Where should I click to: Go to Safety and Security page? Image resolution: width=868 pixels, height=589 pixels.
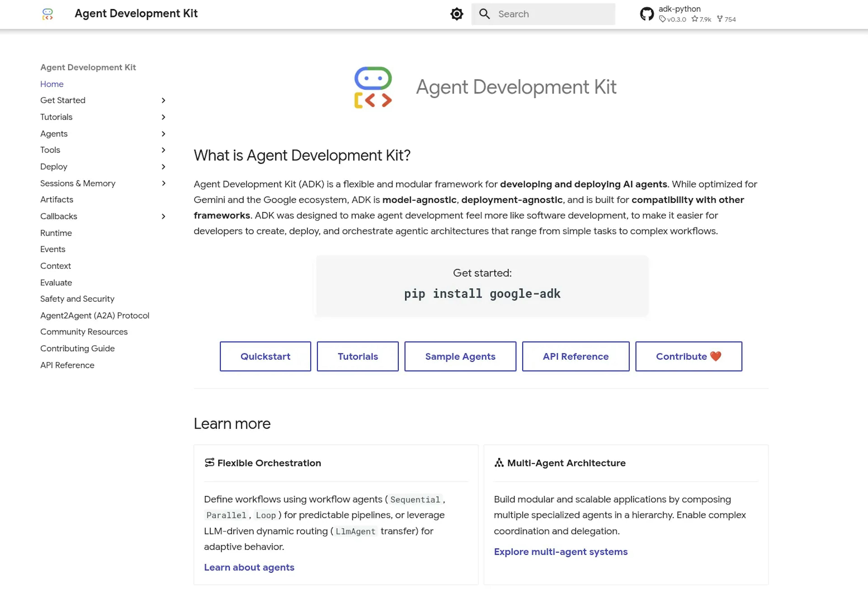(x=77, y=299)
